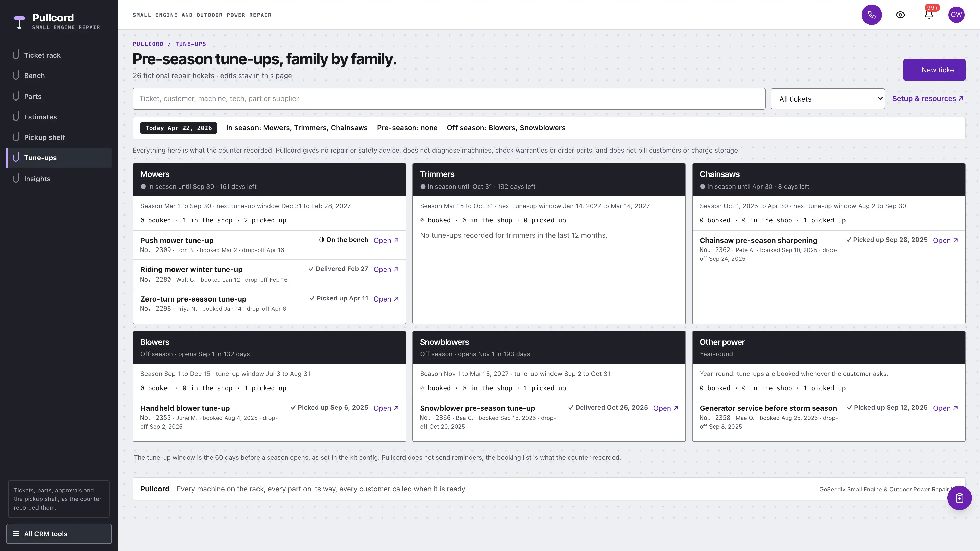
Task: Open the Generator service before storm season ticket
Action: click(x=945, y=408)
